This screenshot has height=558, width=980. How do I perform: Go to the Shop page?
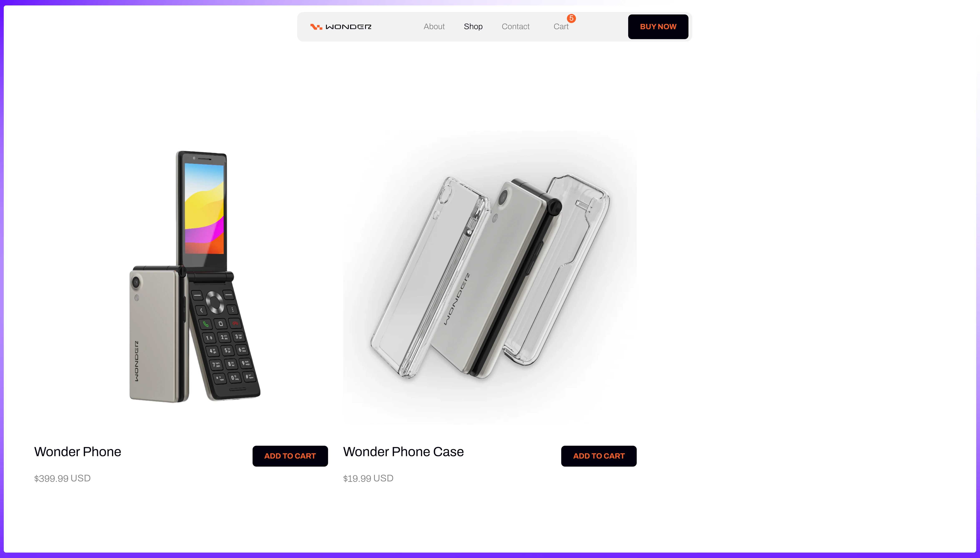tap(473, 26)
